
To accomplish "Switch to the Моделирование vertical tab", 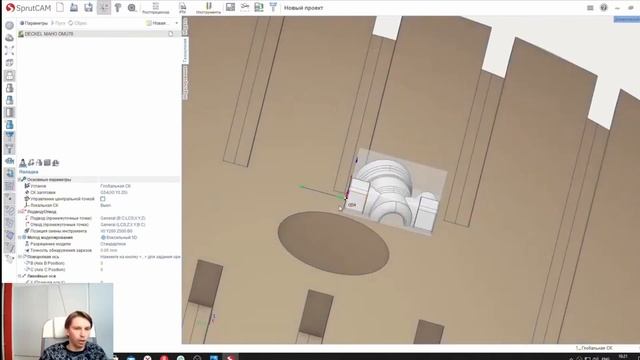I will [x=185, y=82].
